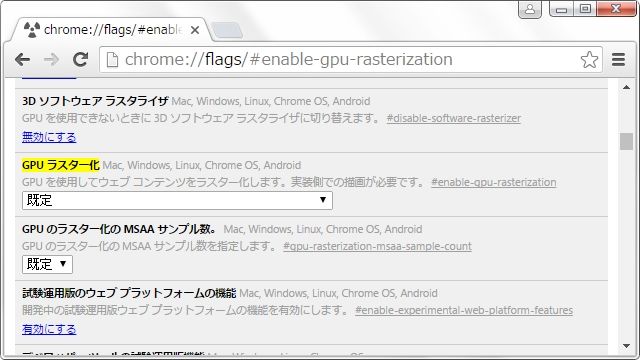Close the chrome://flags tab
Image resolution: width=640 pixels, height=360 pixels.
195,30
